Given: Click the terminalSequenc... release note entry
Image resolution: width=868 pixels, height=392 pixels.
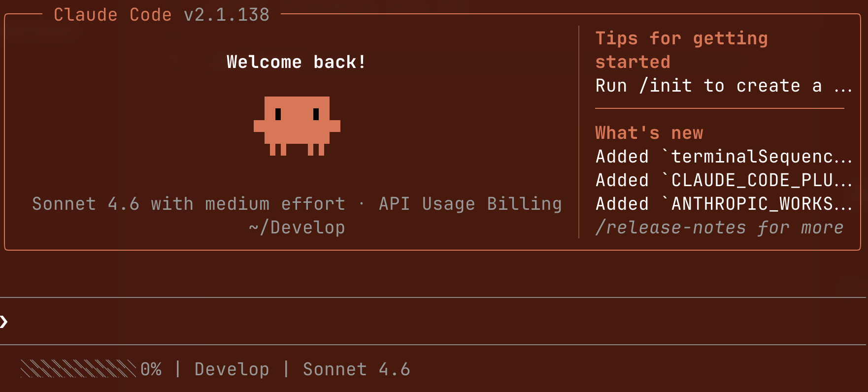Looking at the screenshot, I should tap(724, 157).
